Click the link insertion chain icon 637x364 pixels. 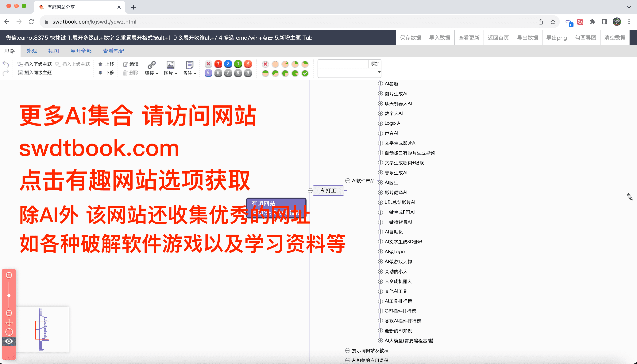click(x=152, y=65)
